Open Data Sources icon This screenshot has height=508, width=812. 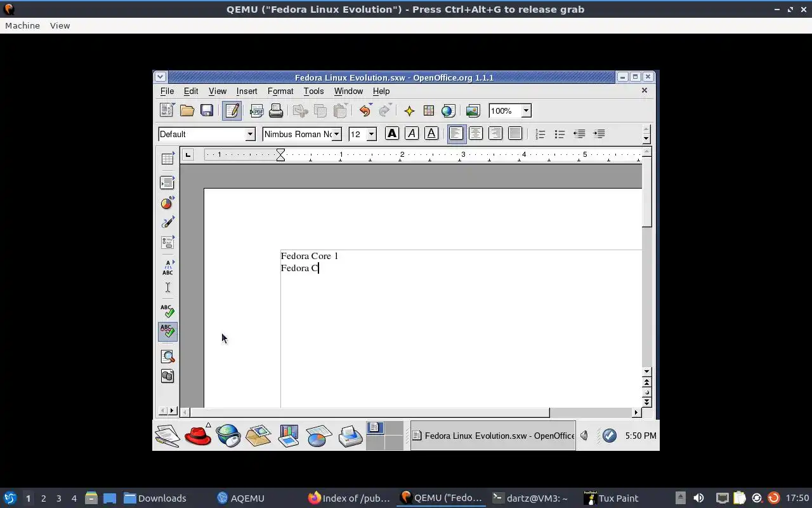167,376
